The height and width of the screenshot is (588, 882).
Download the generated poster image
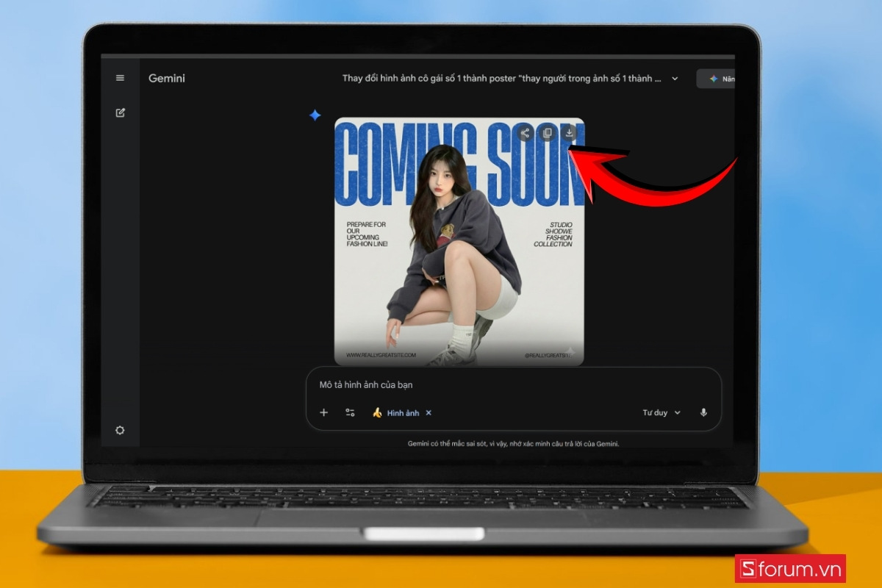[569, 133]
